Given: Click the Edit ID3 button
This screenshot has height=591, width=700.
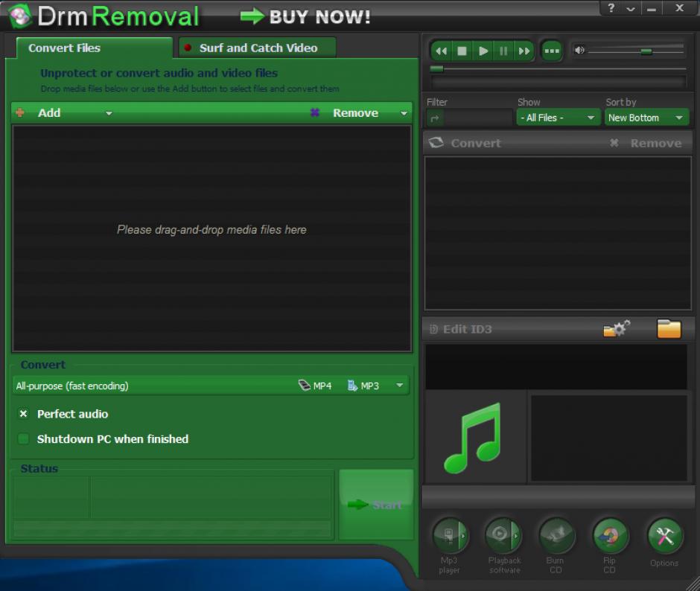Looking at the screenshot, I should coord(461,329).
